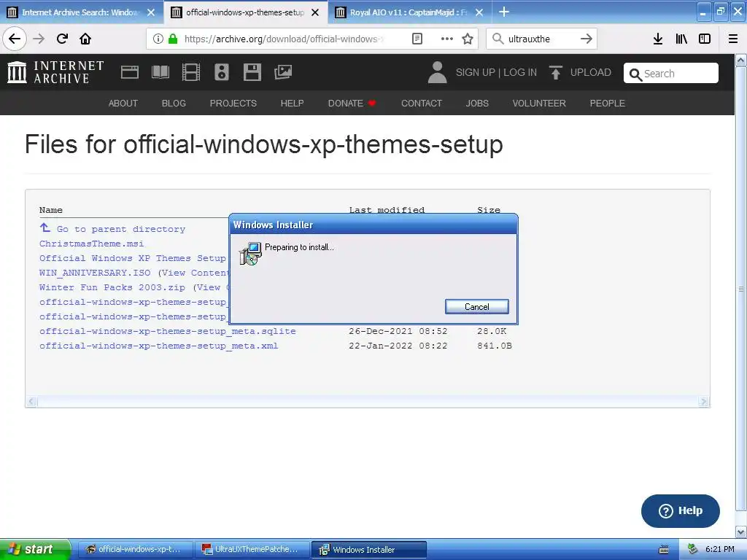Click the Firefox search box with ultrauxthe
Viewport: 747px width, 560px height.
pos(541,39)
